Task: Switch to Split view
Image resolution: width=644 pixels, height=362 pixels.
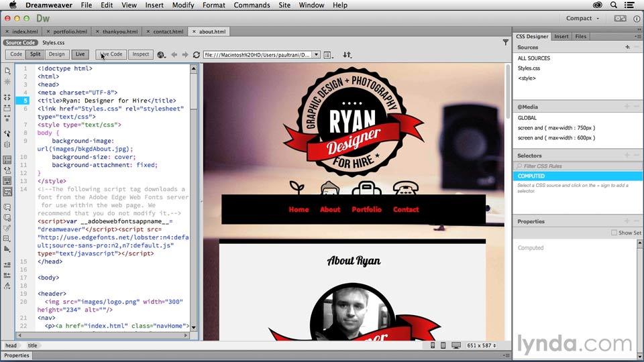Action: (36, 54)
